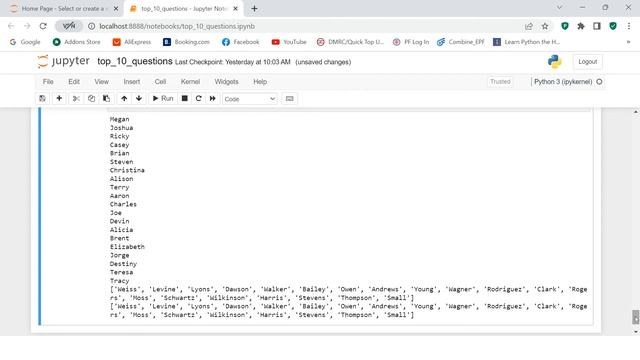
Task: Move selected cell down arrow
Action: pos(139,99)
